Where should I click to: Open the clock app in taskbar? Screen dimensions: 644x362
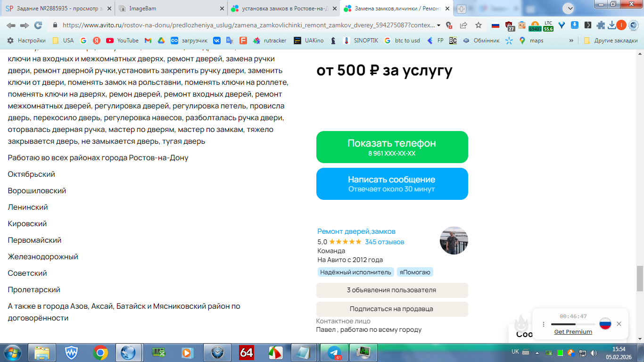click(217, 352)
